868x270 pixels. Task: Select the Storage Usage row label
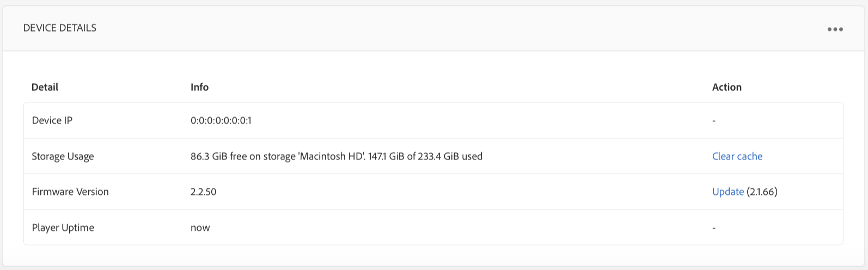(x=63, y=156)
